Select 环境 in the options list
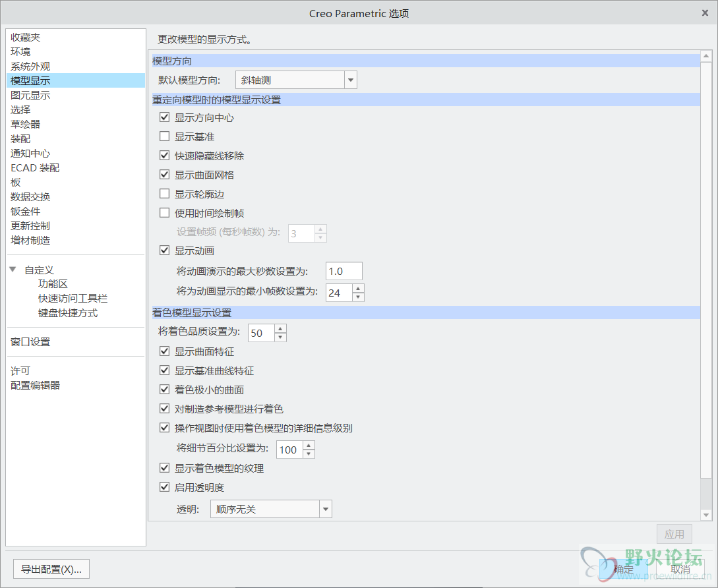718x588 pixels. (x=20, y=52)
